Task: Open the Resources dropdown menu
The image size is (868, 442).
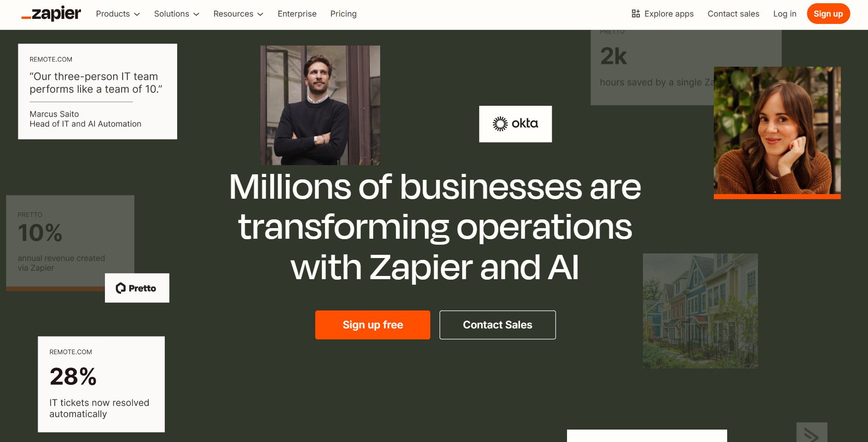Action: pyautogui.click(x=238, y=14)
